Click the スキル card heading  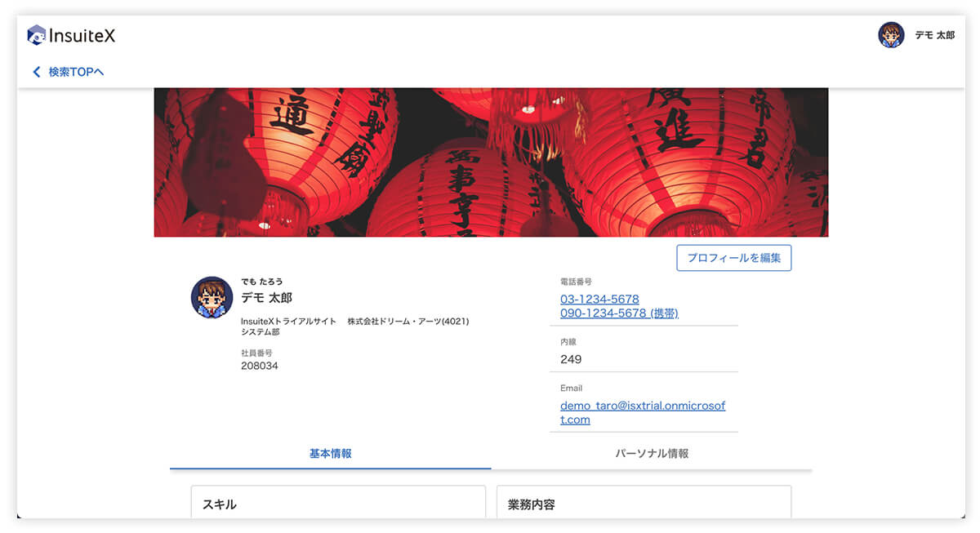click(x=220, y=504)
